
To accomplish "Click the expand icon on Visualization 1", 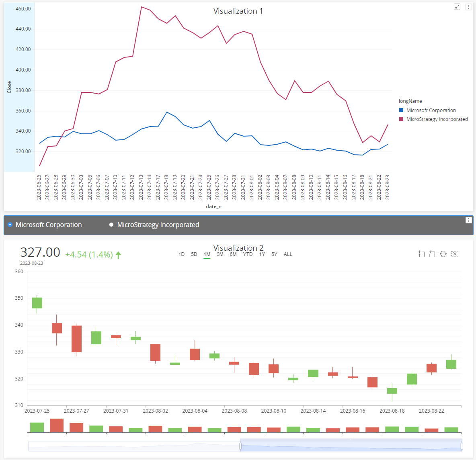I will pyautogui.click(x=457, y=6).
